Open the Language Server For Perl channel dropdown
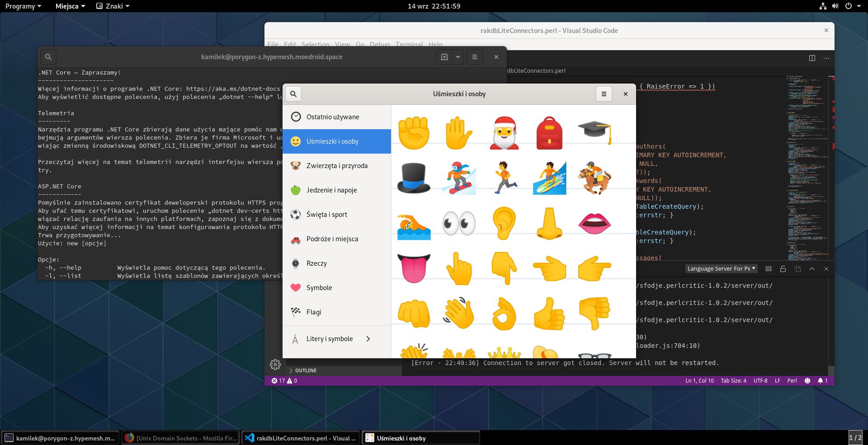This screenshot has width=868, height=445. 721,268
